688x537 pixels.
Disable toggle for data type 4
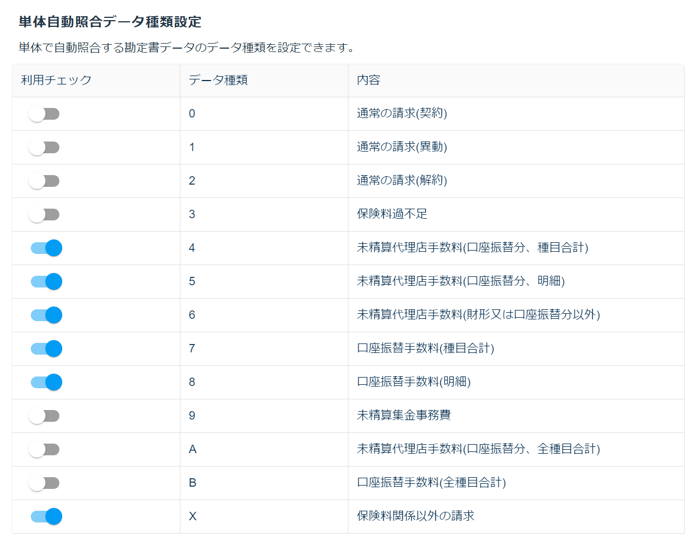tap(47, 248)
